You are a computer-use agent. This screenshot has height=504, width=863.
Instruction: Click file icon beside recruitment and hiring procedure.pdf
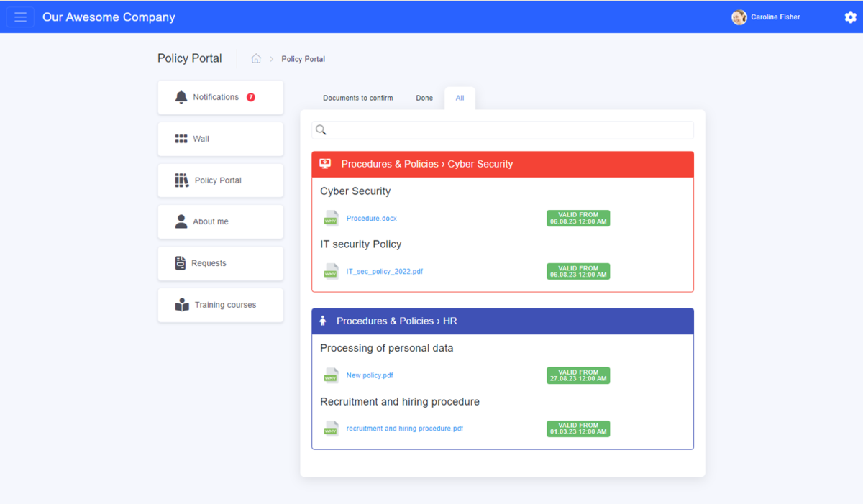[x=331, y=429]
